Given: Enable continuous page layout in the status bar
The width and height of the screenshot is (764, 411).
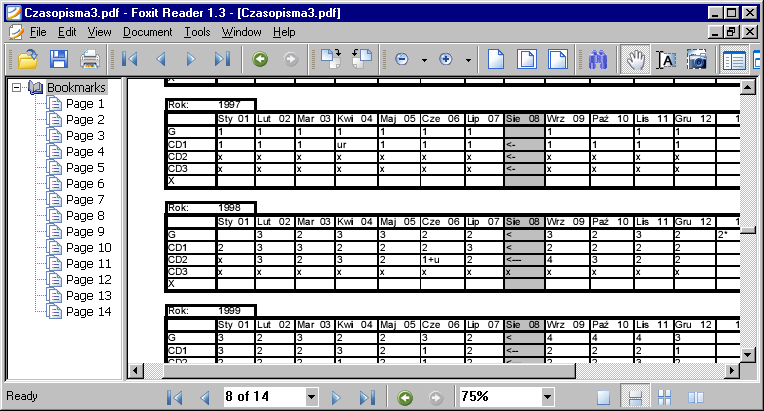Looking at the screenshot, I should tap(633, 396).
